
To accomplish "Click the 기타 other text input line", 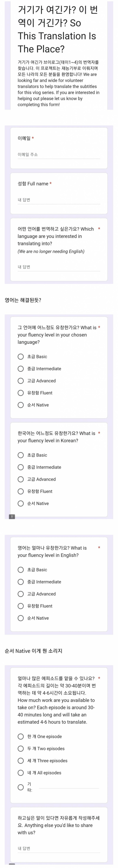I will 69,787.
